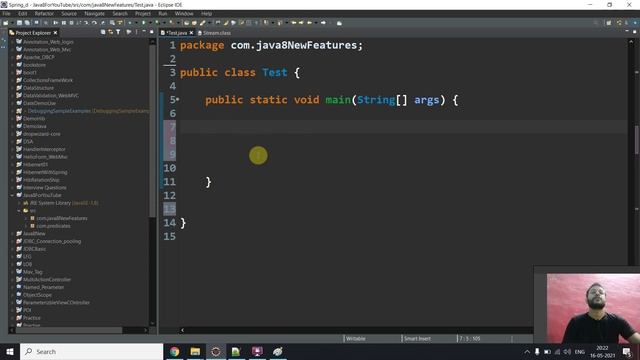The width and height of the screenshot is (640, 360).
Task: Select the CollectionsFrameWork project
Action: pyautogui.click(x=48, y=80)
